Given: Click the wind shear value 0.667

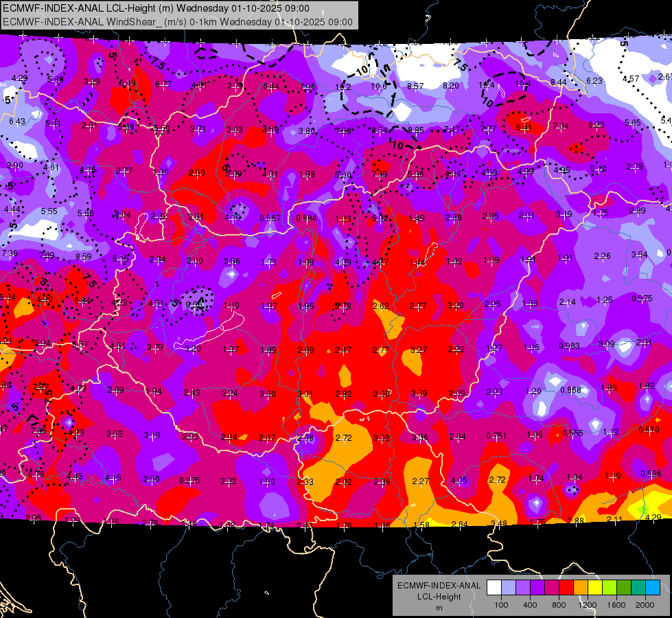Looking at the screenshot, I should coord(270,218).
